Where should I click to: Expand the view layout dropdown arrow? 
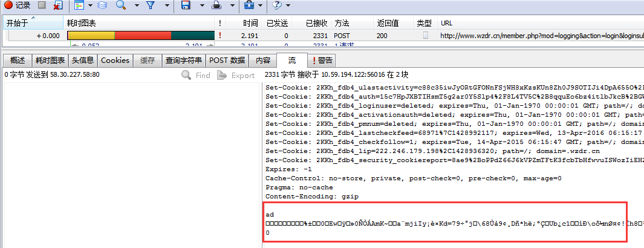(x=90, y=5)
